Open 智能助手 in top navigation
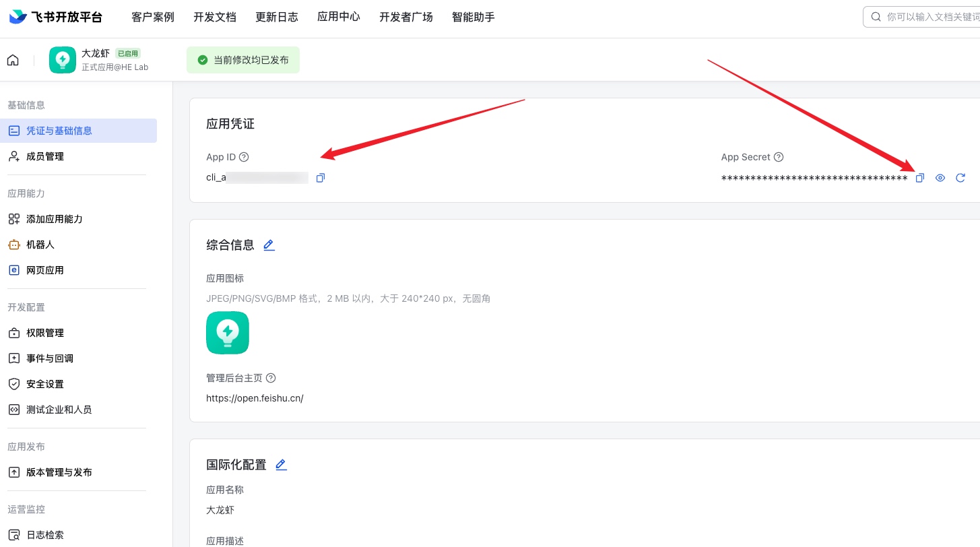The image size is (980, 547). (x=473, y=17)
